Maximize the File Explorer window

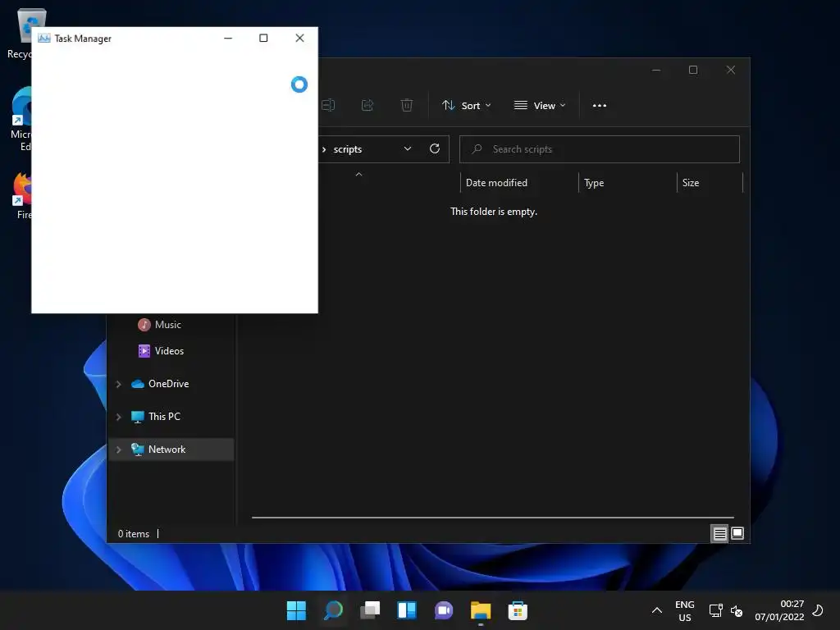coord(693,71)
